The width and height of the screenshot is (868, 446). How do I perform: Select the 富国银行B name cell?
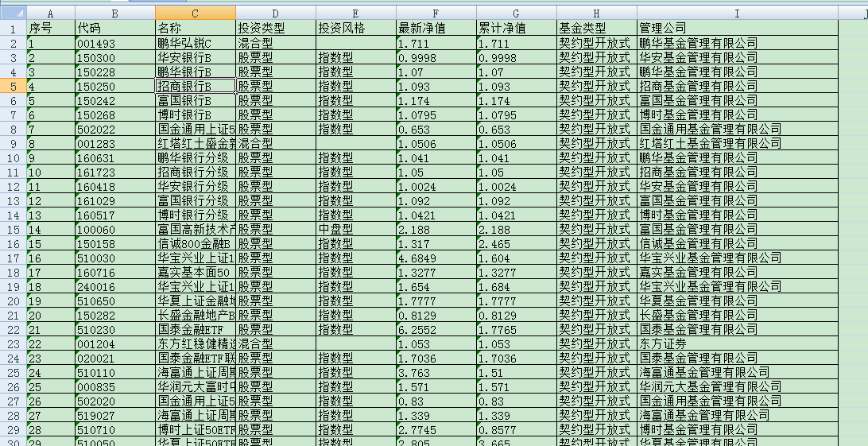point(196,100)
